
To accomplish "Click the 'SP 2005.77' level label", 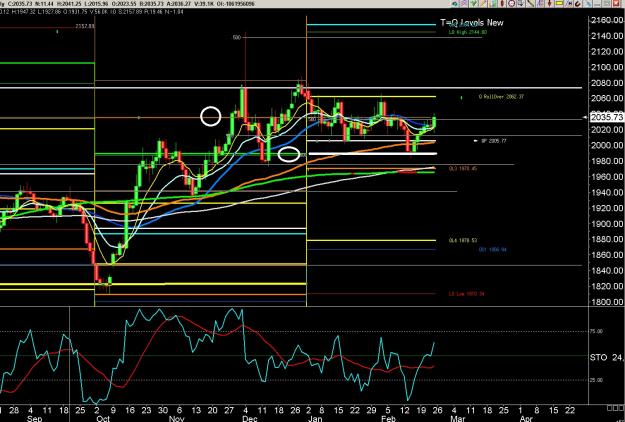I will tap(493, 141).
